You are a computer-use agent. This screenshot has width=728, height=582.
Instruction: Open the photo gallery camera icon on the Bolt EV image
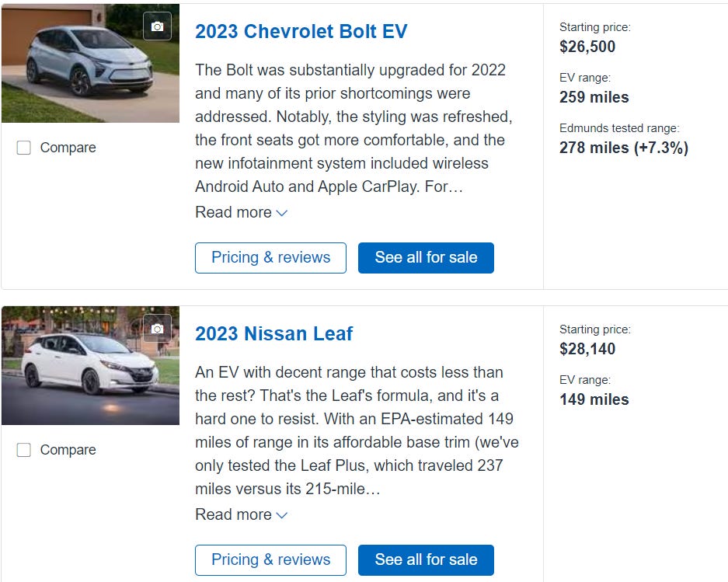[157, 26]
